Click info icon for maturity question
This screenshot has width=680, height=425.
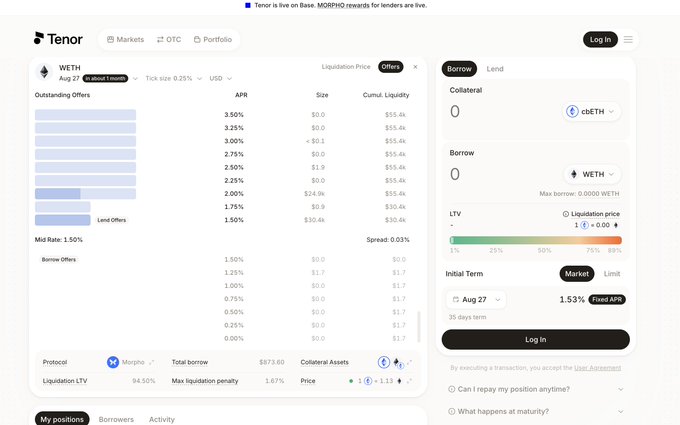coord(451,411)
